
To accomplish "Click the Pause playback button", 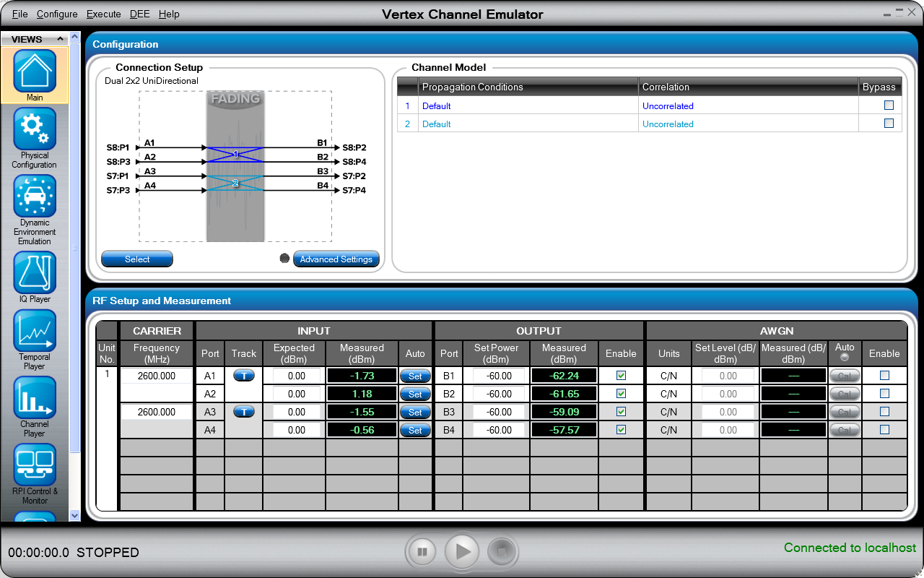I will pos(422,552).
